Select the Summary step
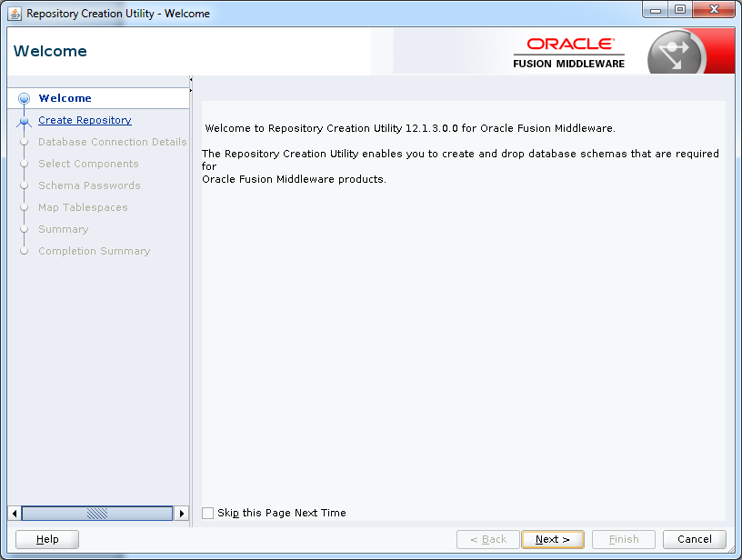This screenshot has width=742, height=560. pos(64,229)
